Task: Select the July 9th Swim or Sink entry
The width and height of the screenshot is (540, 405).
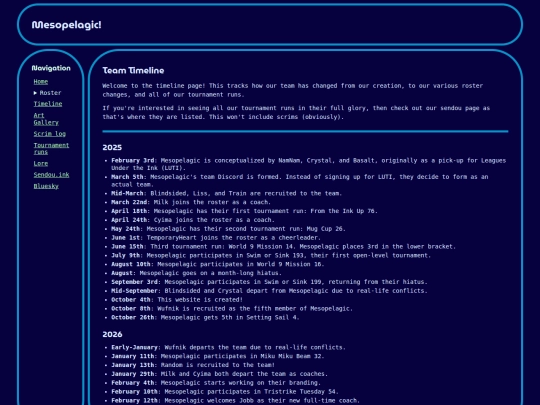Action: point(271,256)
